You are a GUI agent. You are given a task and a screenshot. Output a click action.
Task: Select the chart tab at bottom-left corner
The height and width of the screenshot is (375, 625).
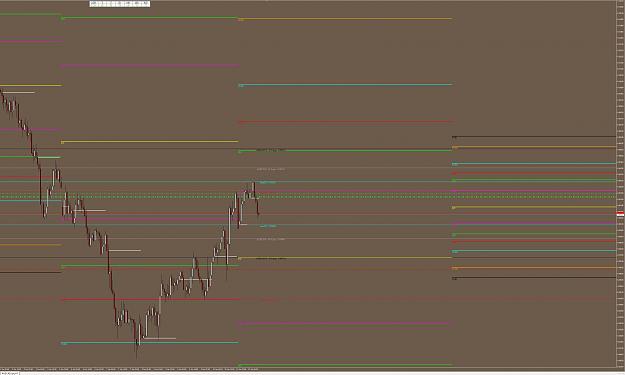[10, 373]
